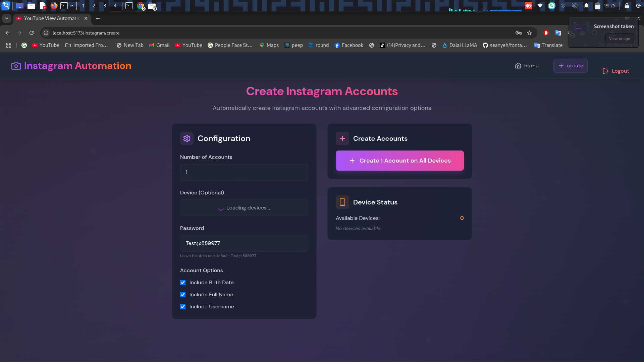The image size is (644, 362).
Task: Close the YouTube View Automation tab
Action: pyautogui.click(x=86, y=18)
